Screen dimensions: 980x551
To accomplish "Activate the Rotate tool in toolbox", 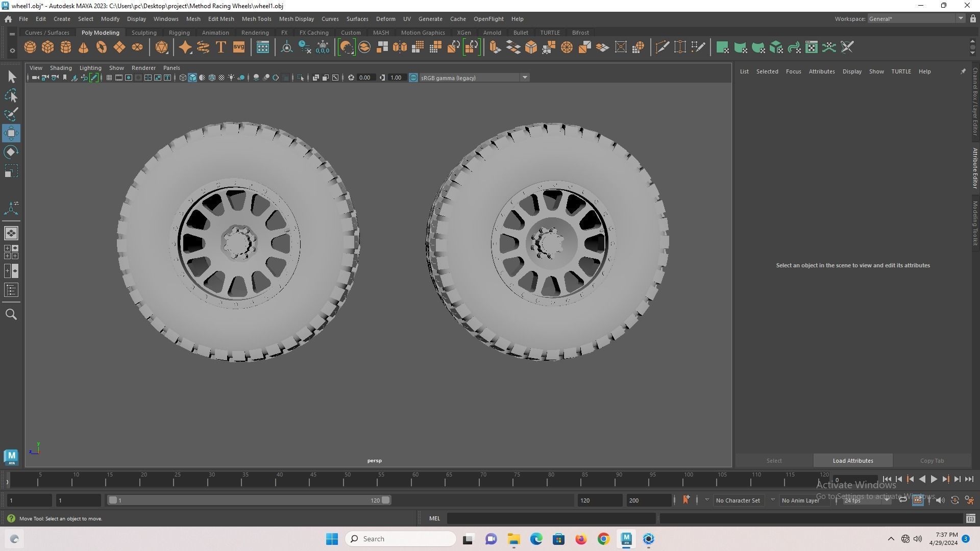I will (x=11, y=152).
